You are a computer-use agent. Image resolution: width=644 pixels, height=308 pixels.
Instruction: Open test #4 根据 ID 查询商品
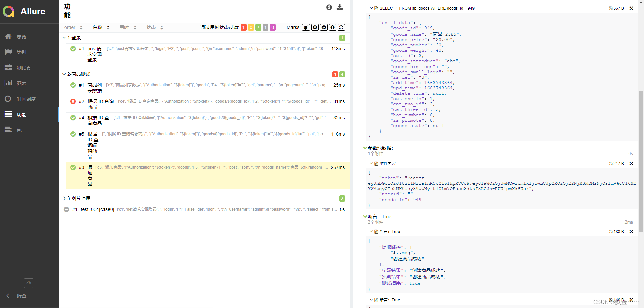click(x=208, y=120)
